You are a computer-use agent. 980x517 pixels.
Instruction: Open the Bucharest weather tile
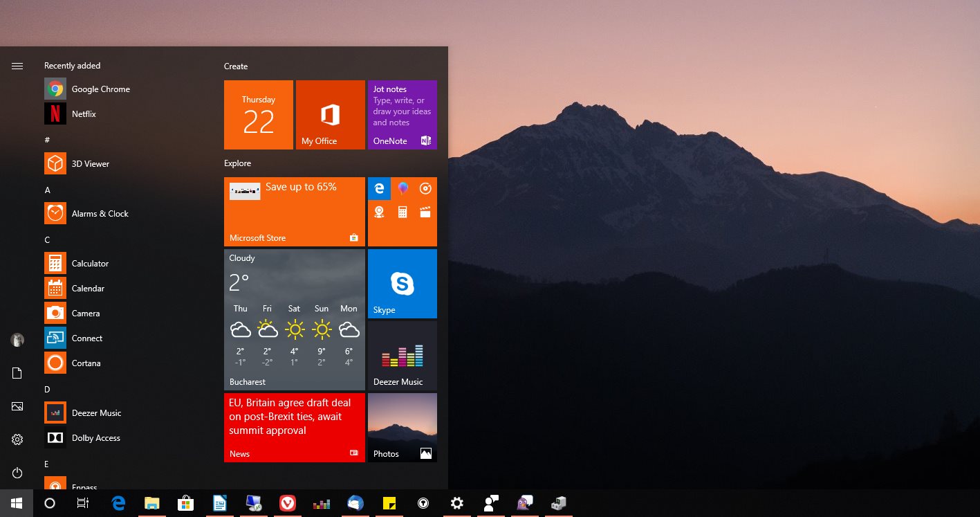pos(295,320)
